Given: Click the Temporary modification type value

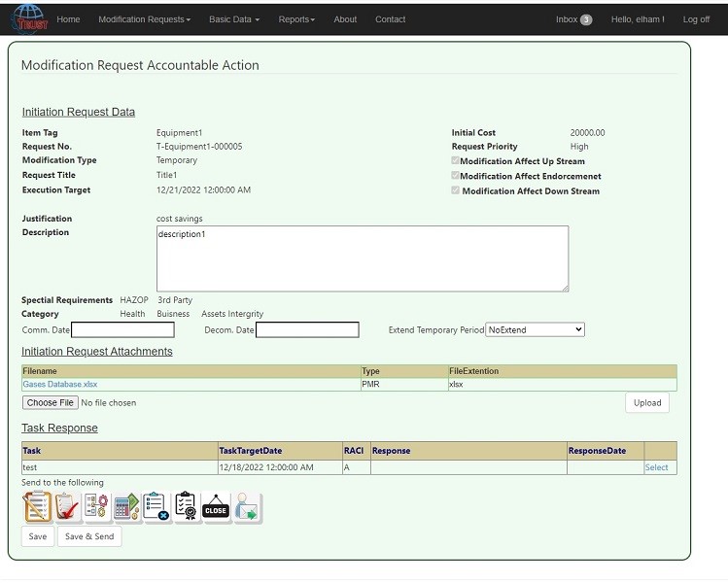Looking at the screenshot, I should pyautogui.click(x=177, y=160).
